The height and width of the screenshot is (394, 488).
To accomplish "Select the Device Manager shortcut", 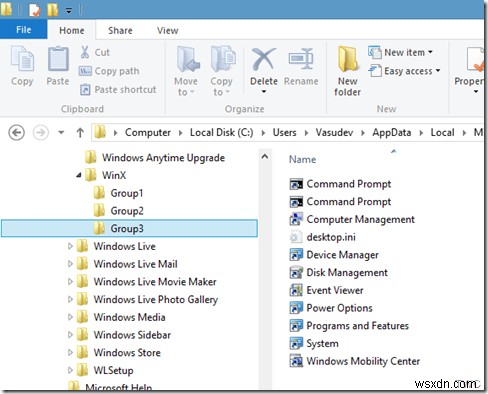I will tap(334, 255).
